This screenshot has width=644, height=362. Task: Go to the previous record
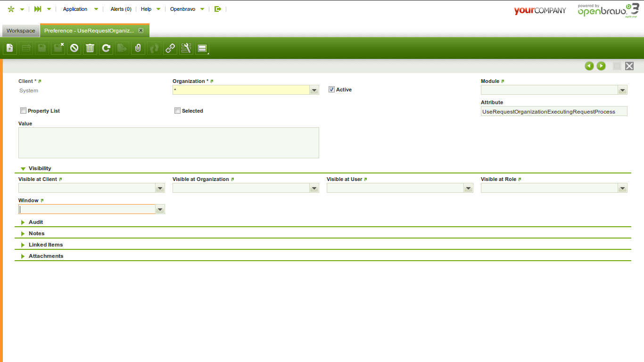[589, 66]
